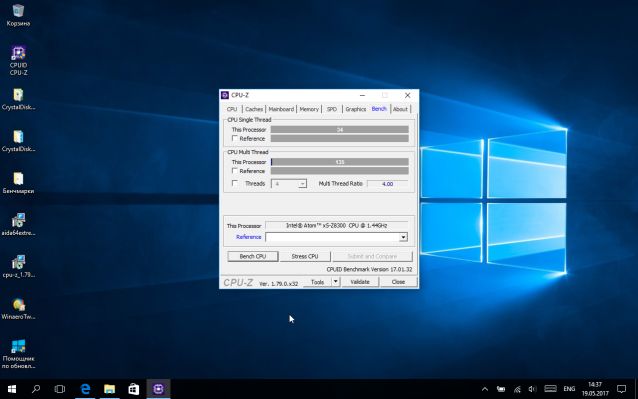Open the About tab
Image resolution: width=638 pixels, height=399 pixels.
pos(400,109)
